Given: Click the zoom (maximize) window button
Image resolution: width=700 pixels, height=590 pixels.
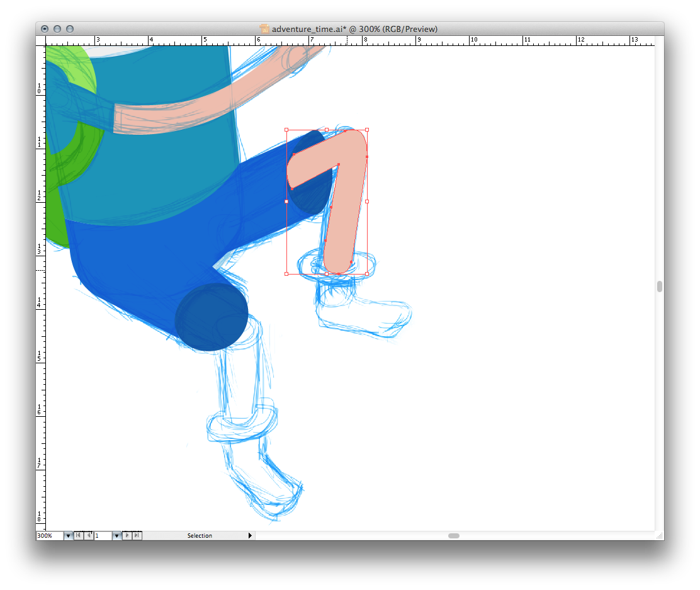Looking at the screenshot, I should coord(70,29).
